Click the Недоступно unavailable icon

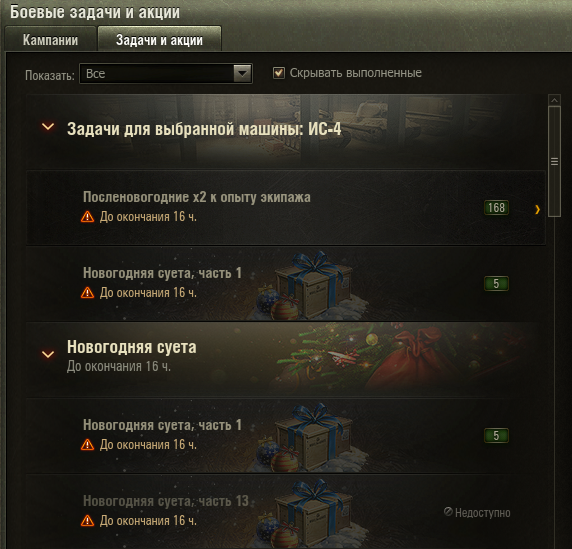click(448, 512)
